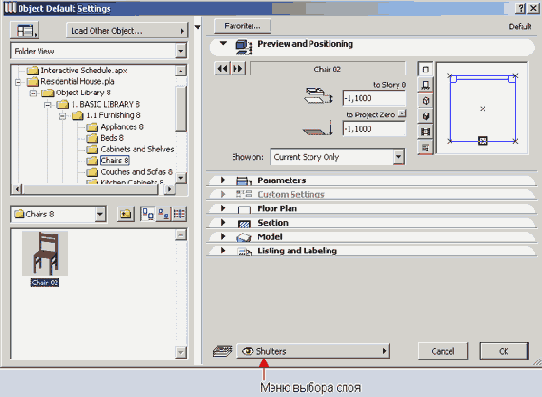Click the go up one folder icon
Image resolution: width=542 pixels, height=397 pixels.
[125, 214]
